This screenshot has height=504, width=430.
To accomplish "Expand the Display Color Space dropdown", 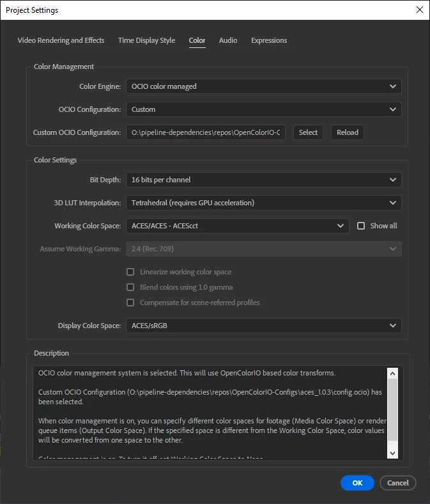I will (x=264, y=326).
